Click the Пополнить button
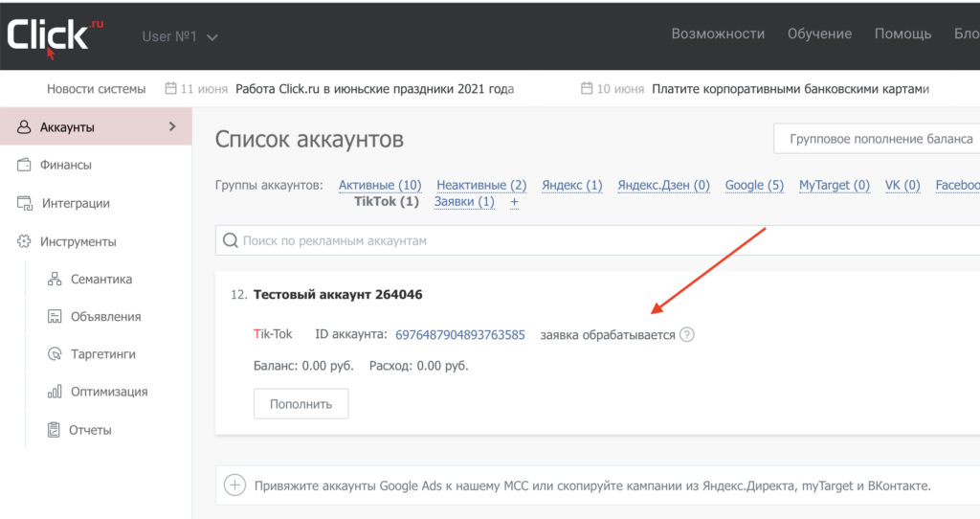This screenshot has width=980, height=519. point(301,404)
